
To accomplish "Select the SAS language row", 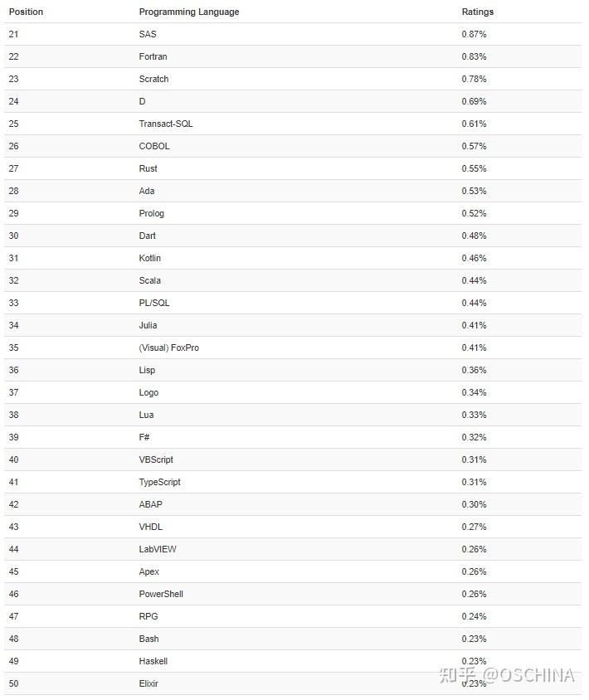I will tap(148, 35).
